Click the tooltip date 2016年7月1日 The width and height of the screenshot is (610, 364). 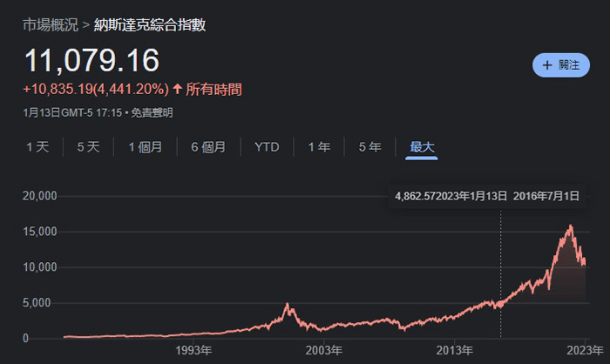pyautogui.click(x=546, y=196)
